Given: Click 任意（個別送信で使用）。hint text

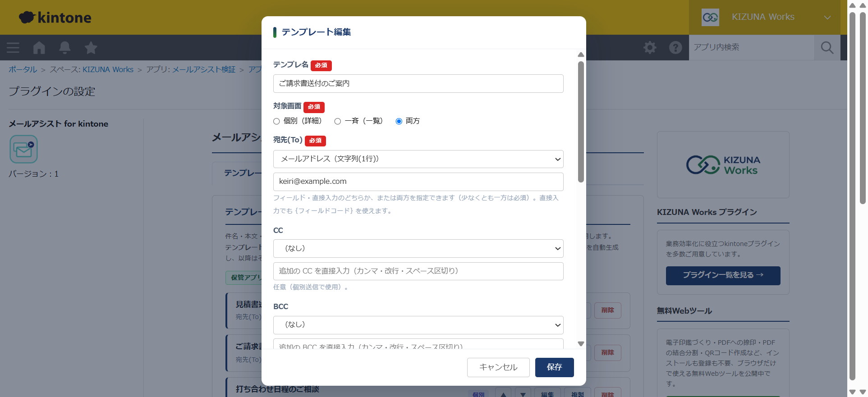Looking at the screenshot, I should point(311,287).
